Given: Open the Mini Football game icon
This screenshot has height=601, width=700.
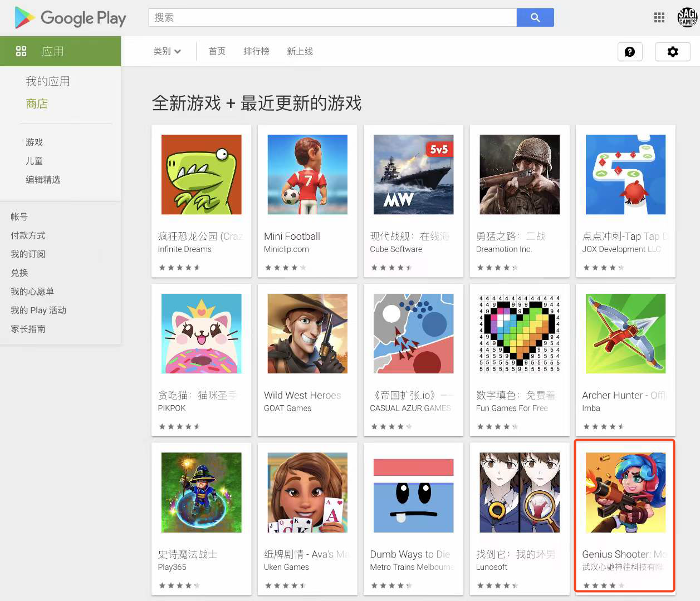Looking at the screenshot, I should [x=307, y=175].
